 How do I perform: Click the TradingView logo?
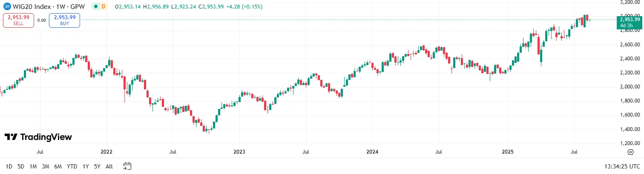pyautogui.click(x=38, y=137)
